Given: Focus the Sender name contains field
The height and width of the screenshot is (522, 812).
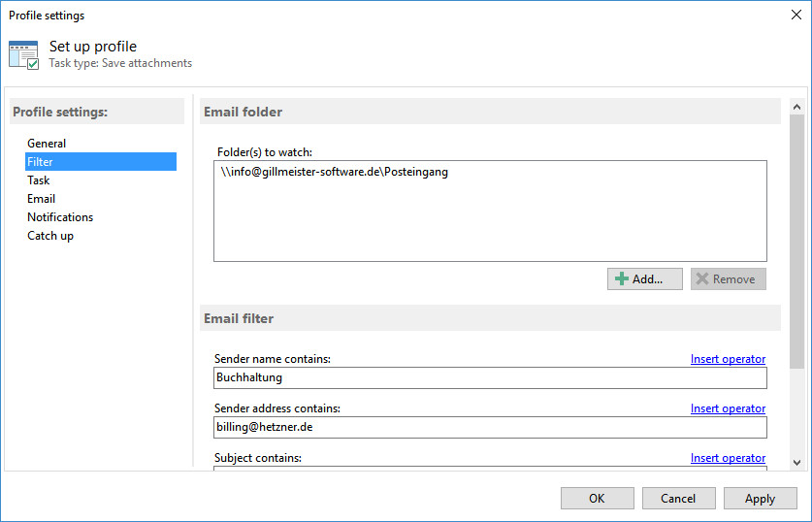Looking at the screenshot, I should pos(490,378).
